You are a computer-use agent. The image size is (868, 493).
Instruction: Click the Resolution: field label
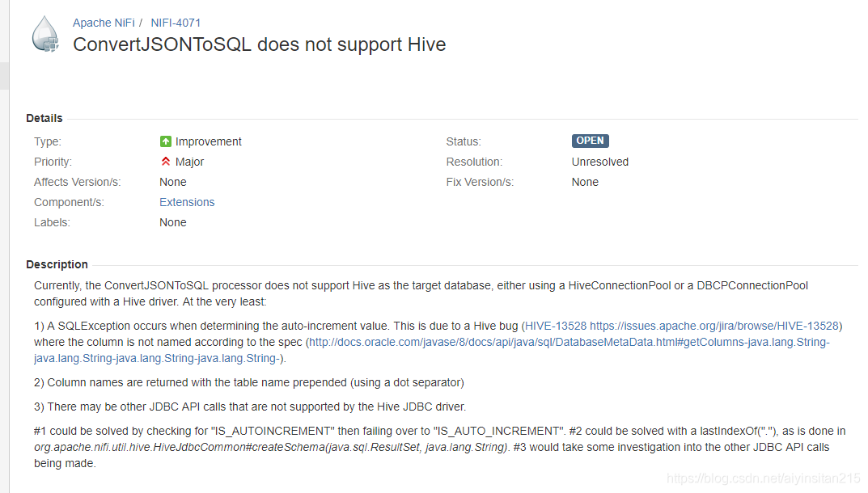click(x=474, y=162)
